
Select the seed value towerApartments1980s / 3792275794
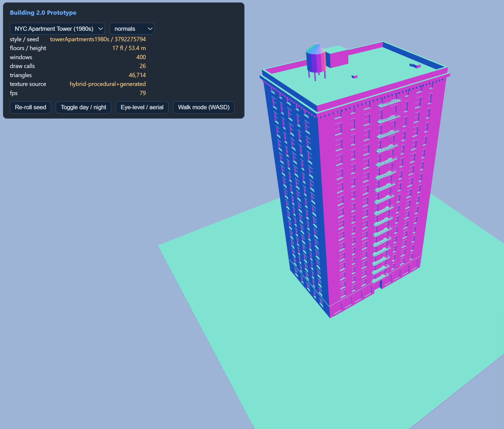coord(98,39)
